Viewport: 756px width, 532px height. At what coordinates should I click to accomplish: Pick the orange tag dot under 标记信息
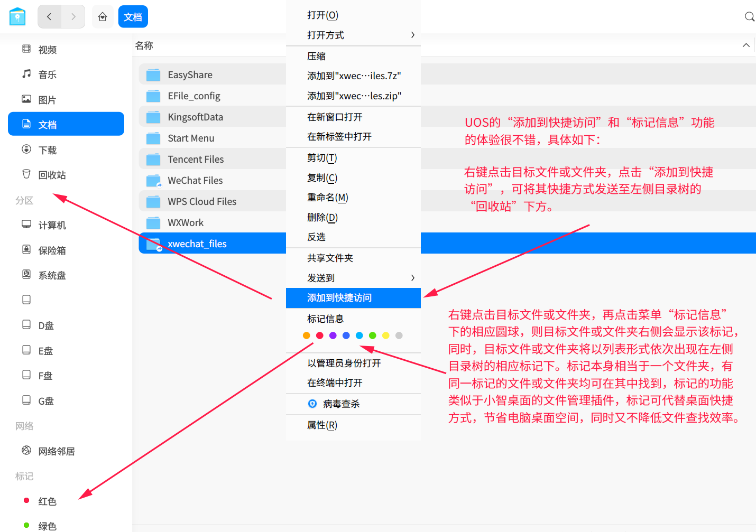point(307,335)
